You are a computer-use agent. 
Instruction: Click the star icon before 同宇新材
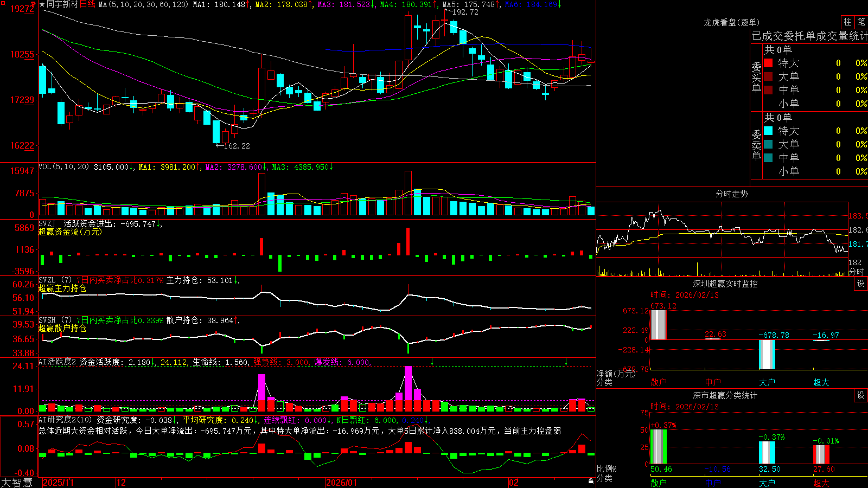(42, 4)
